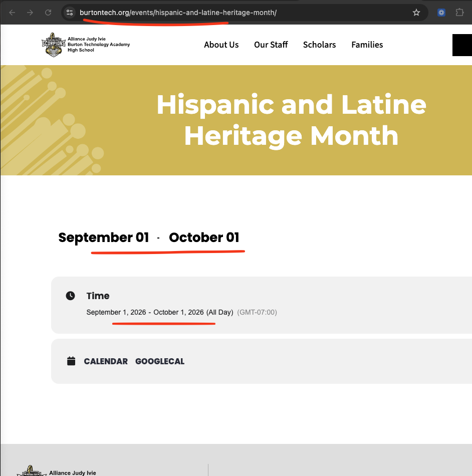Viewport: 472px width, 476px height.
Task: Click the Scorpions school logo in header
Action: pyautogui.click(x=54, y=45)
